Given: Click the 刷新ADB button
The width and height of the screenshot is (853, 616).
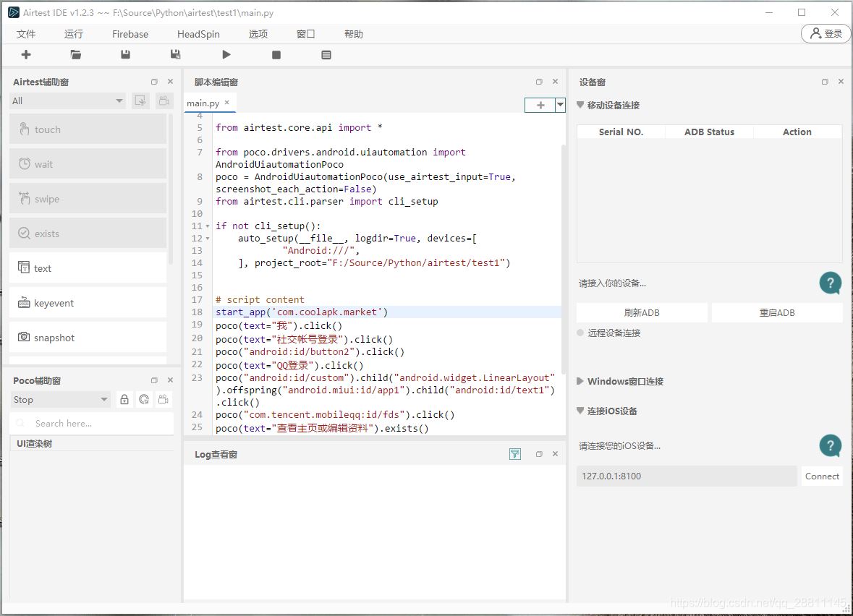Looking at the screenshot, I should click(642, 312).
